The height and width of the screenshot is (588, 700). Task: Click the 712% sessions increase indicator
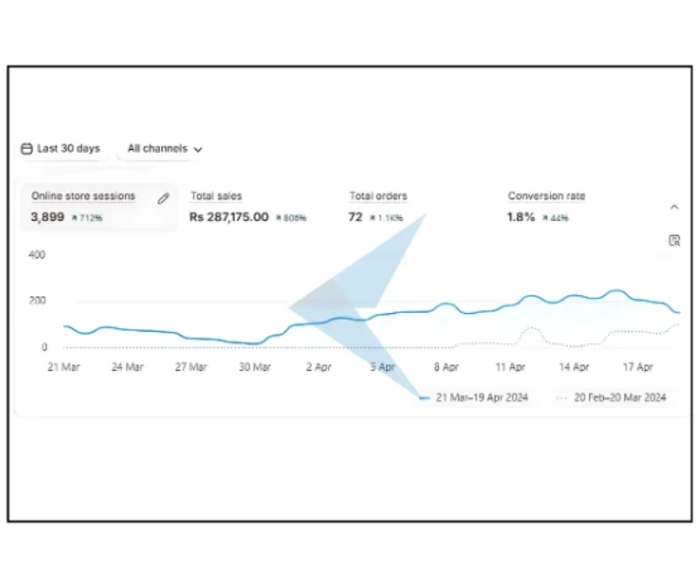pos(87,218)
